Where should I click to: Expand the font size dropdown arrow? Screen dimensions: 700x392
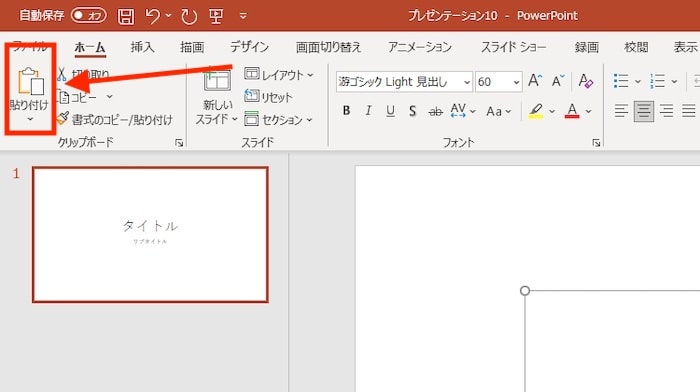[x=516, y=82]
